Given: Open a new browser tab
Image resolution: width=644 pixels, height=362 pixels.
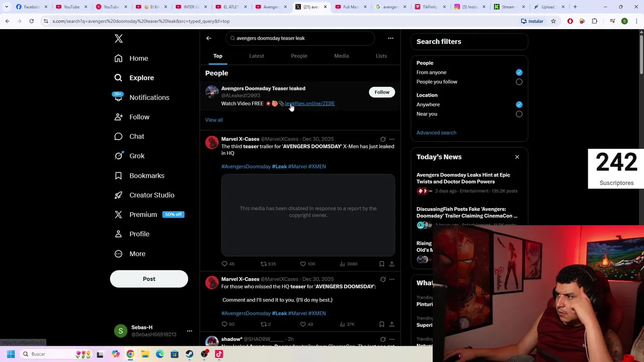Looking at the screenshot, I should coord(575,7).
